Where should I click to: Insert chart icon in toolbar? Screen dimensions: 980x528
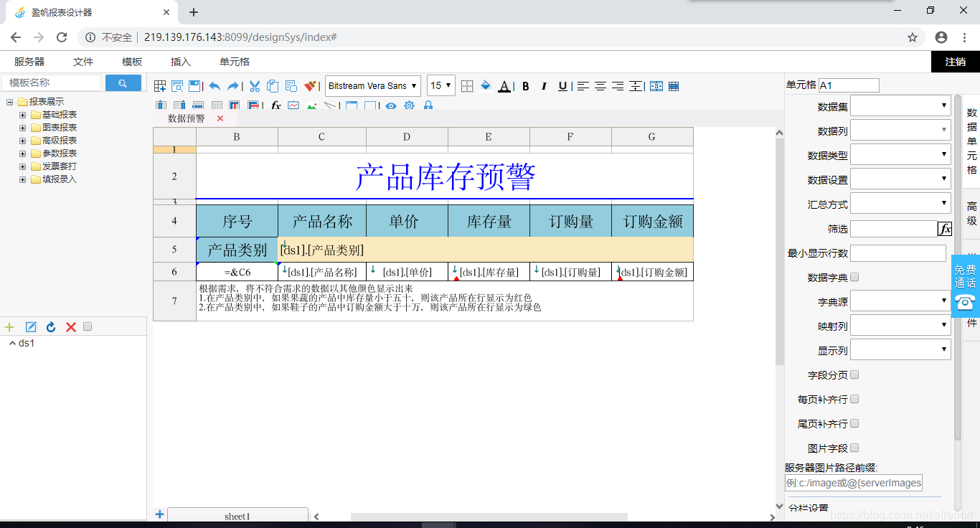tap(293, 105)
